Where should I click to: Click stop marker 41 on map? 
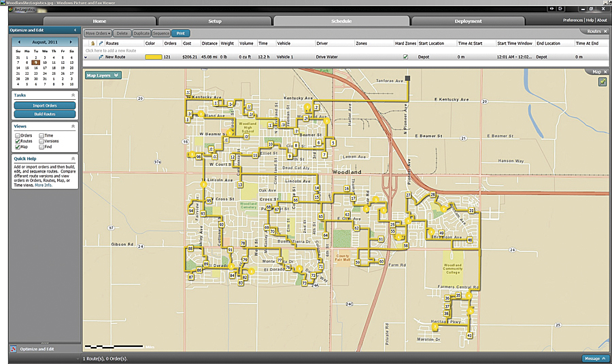pyautogui.click(x=469, y=335)
